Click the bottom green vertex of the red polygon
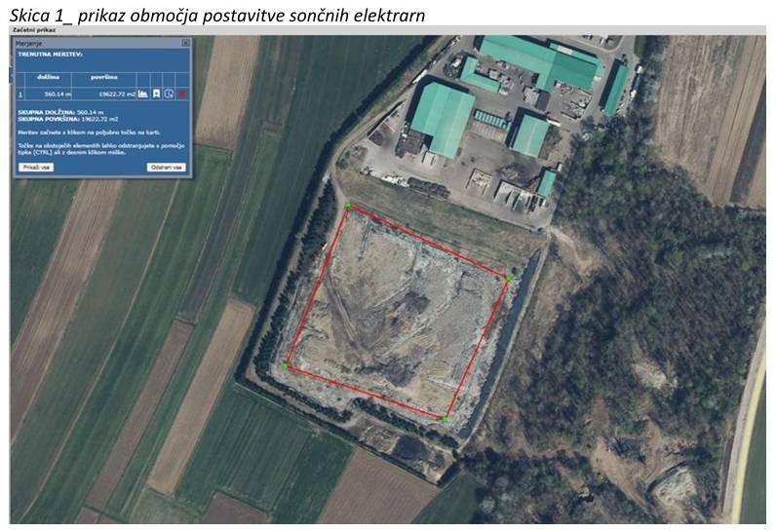This screenshot has height=532, width=776. (445, 419)
